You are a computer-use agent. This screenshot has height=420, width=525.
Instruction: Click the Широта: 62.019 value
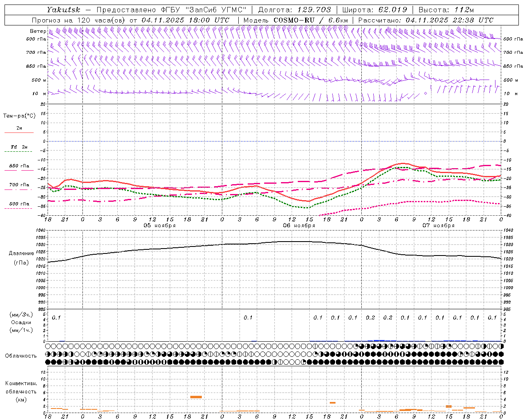(374, 10)
